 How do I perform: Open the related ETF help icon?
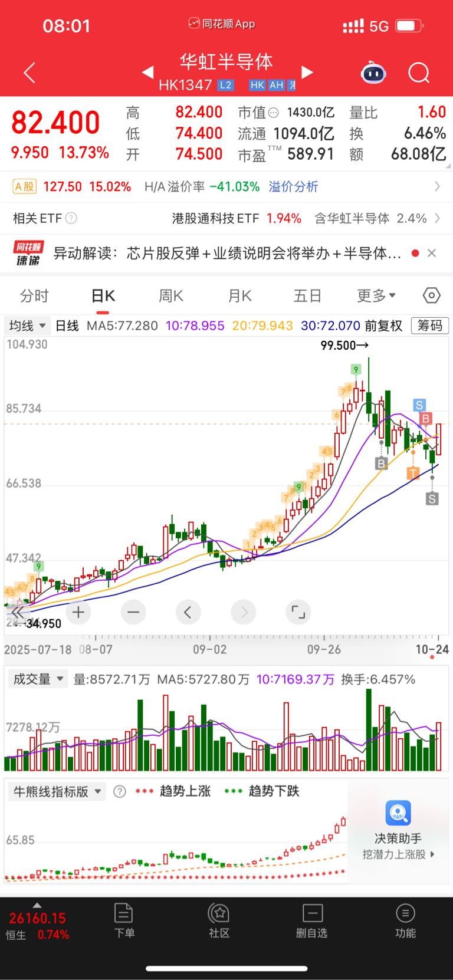pyautogui.click(x=71, y=218)
